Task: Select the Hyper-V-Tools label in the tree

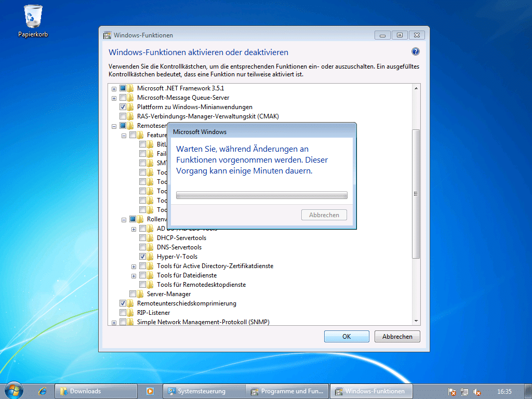Action: click(177, 257)
